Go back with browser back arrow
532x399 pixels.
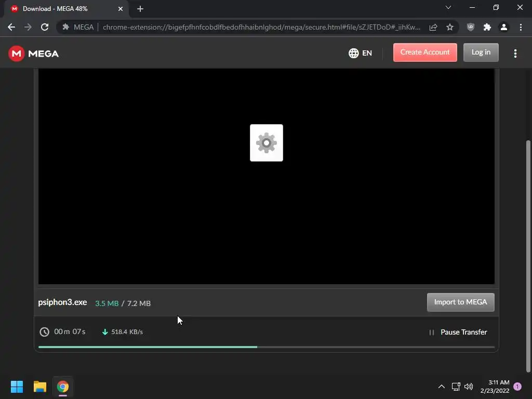point(11,27)
